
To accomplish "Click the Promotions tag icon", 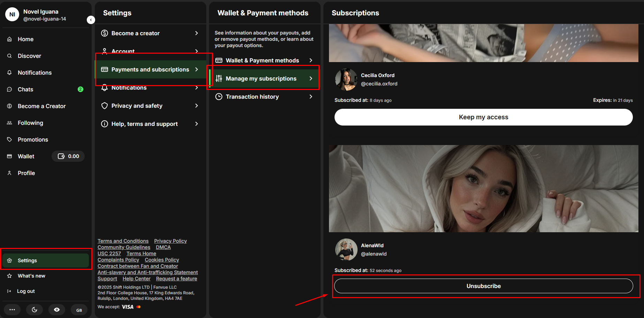I will (x=9, y=139).
